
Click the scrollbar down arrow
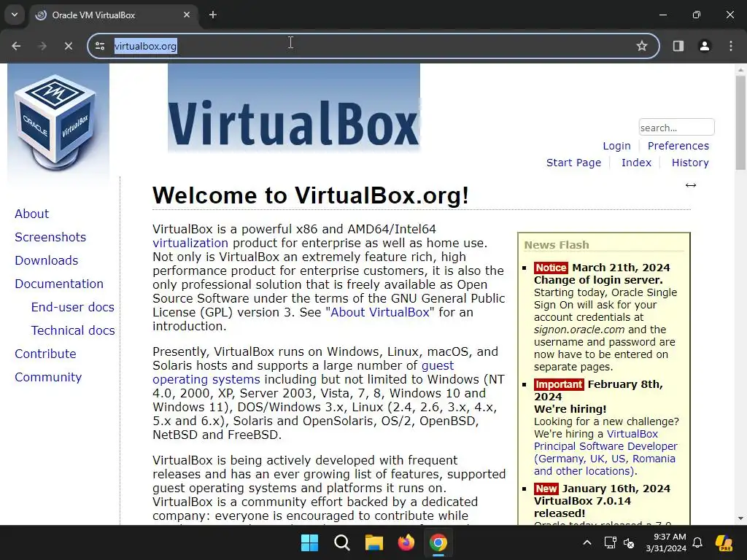pyautogui.click(x=740, y=518)
